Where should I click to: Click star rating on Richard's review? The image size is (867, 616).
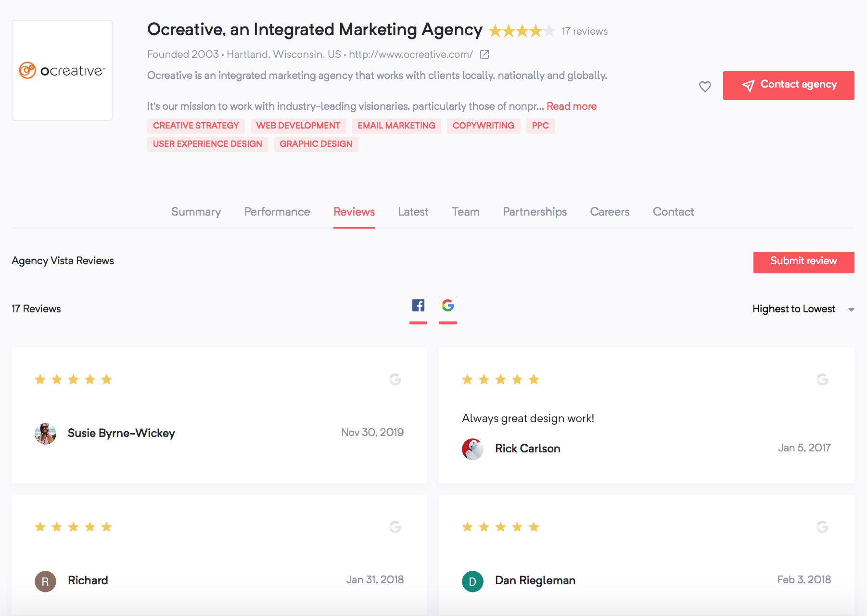[73, 527]
